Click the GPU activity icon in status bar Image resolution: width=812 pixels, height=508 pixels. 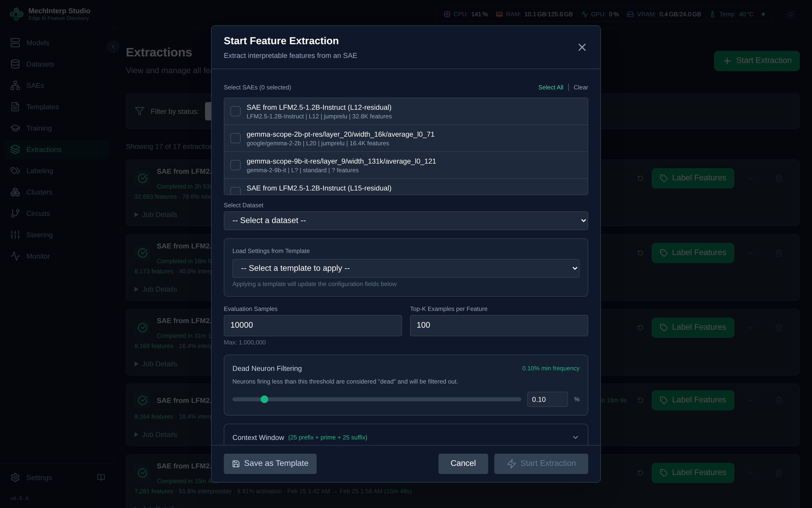[x=584, y=14]
